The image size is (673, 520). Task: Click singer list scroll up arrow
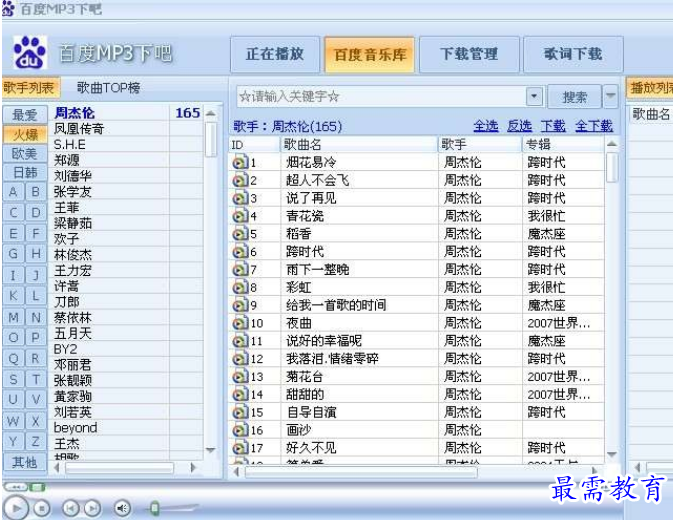(210, 113)
